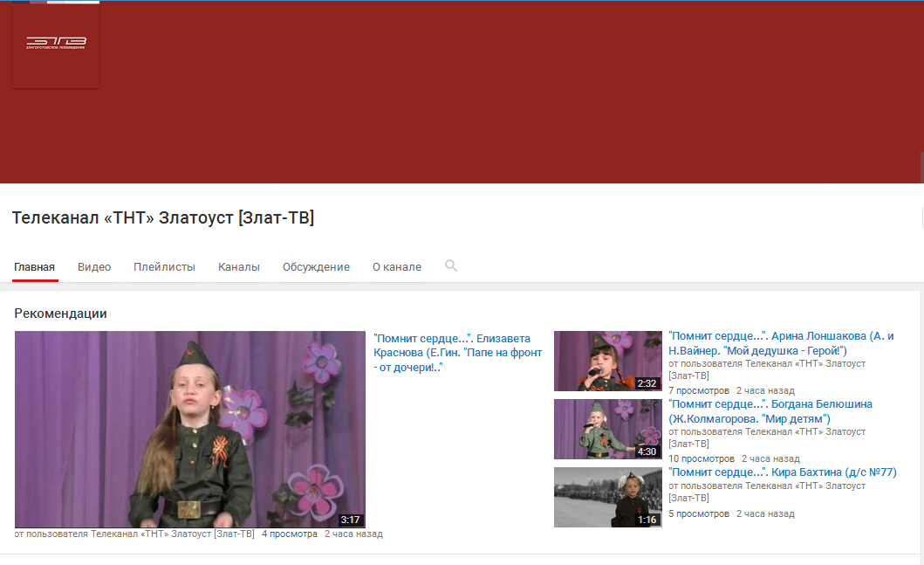Click the "4 просмотра" view count
Image resolution: width=924 pixels, height=565 pixels.
[290, 534]
